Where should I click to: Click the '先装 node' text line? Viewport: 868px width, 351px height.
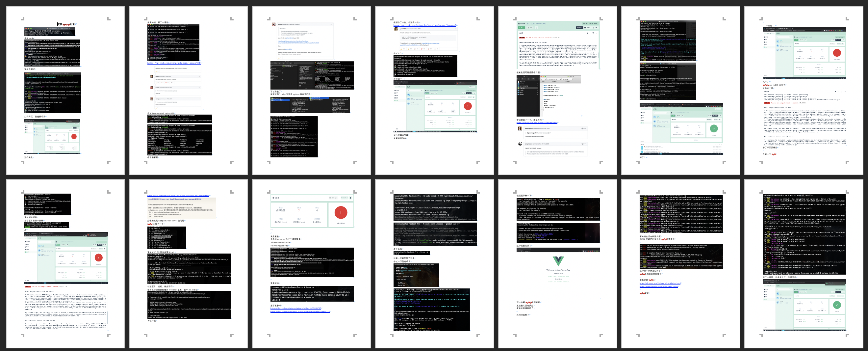pos(29,38)
